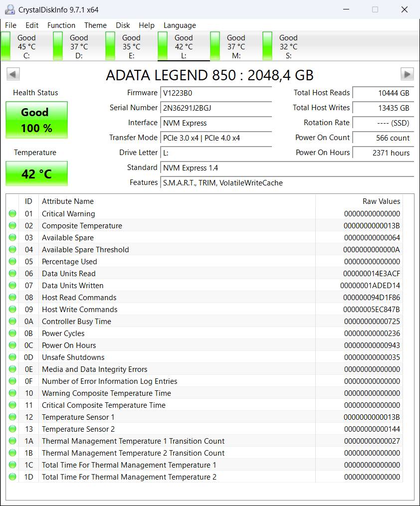Click the Standard field NVM Express 1.4
420x506 pixels.
click(x=287, y=168)
